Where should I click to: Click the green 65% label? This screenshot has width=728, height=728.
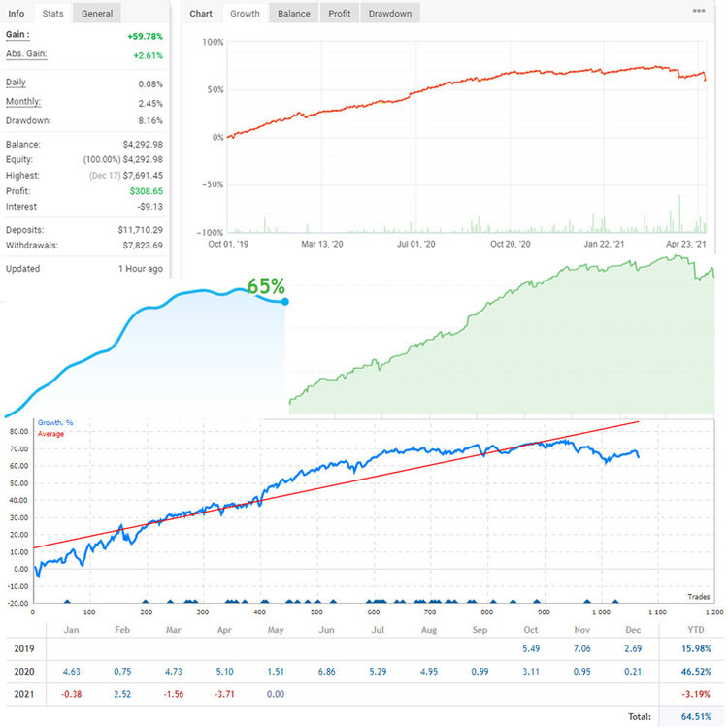266,286
